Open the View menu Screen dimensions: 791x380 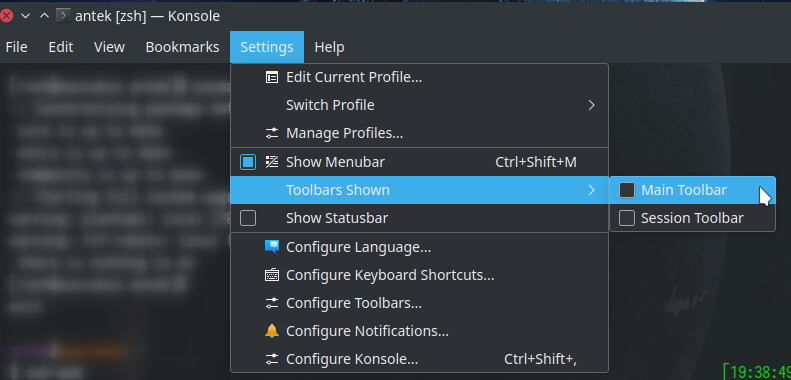click(109, 47)
